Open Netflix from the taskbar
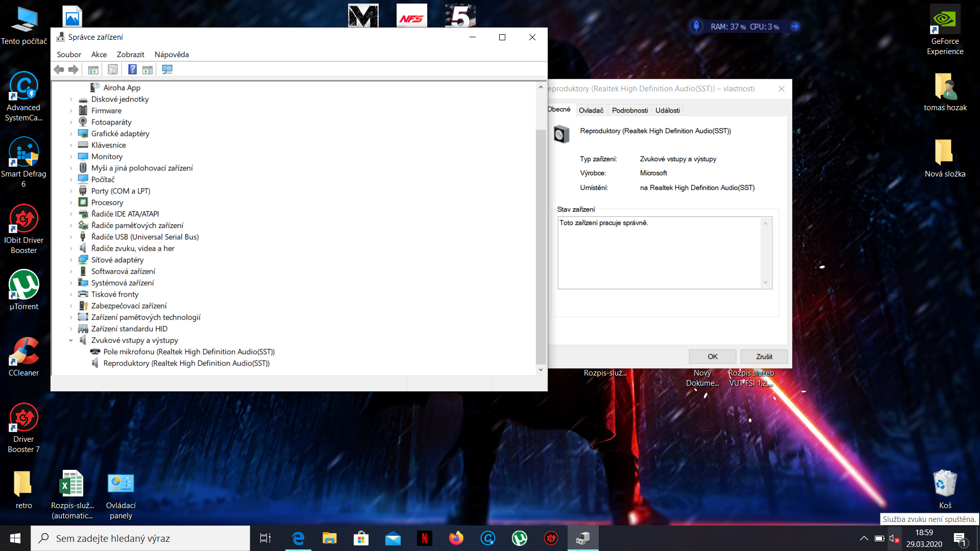 pyautogui.click(x=424, y=538)
